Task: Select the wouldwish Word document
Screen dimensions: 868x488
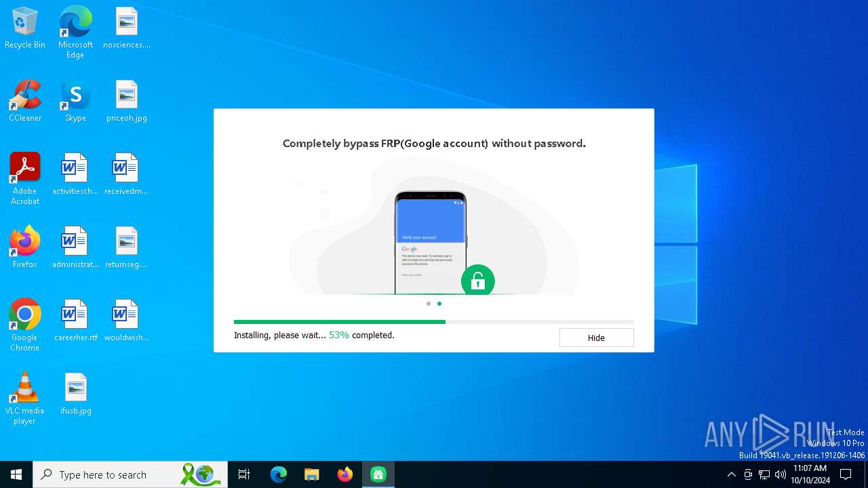Action: click(126, 321)
